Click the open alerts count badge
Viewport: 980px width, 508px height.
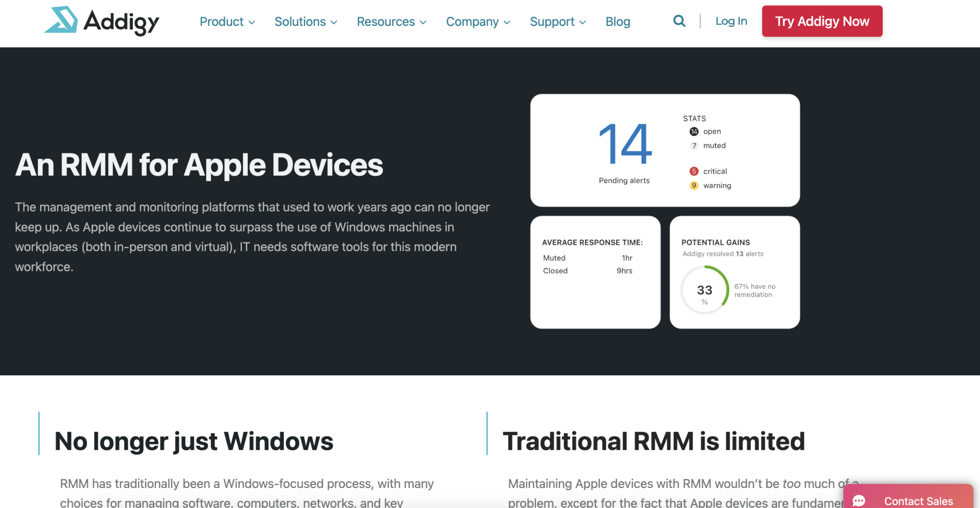693,131
